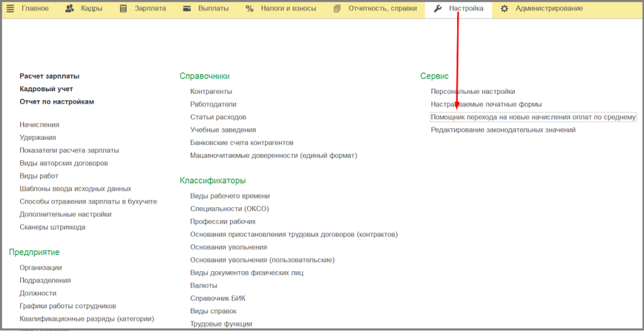Open the Администрирование section
Image resolution: width=644 pixels, height=331 pixels.
(549, 8)
